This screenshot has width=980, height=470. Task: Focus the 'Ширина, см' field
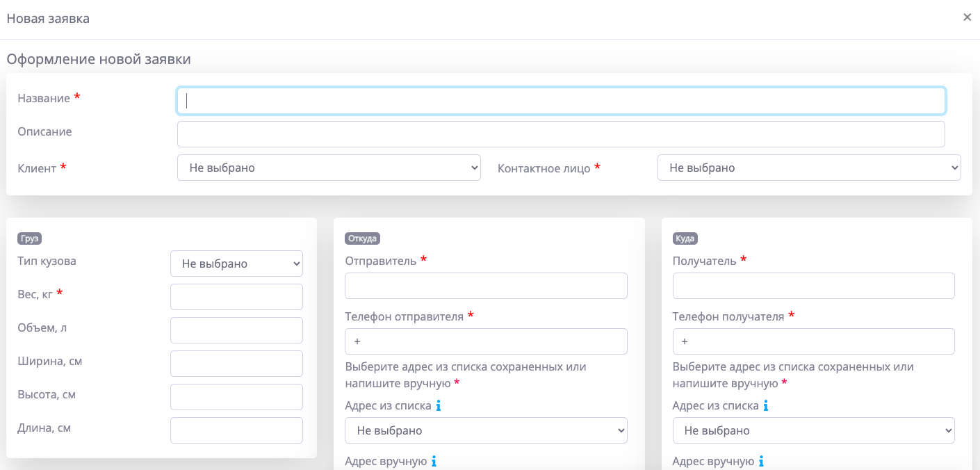236,364
